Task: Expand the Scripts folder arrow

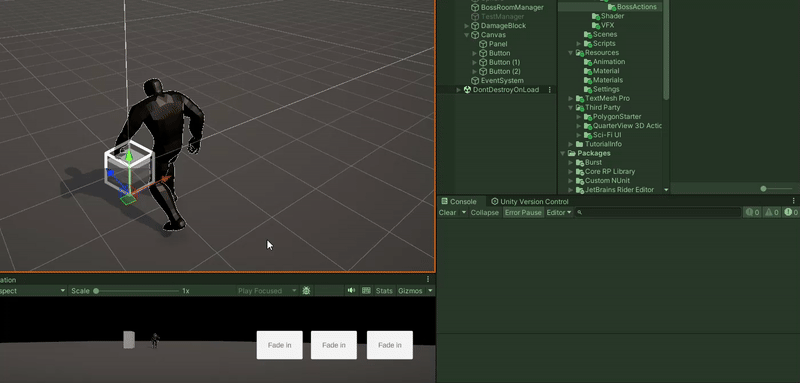Action: pyautogui.click(x=579, y=44)
